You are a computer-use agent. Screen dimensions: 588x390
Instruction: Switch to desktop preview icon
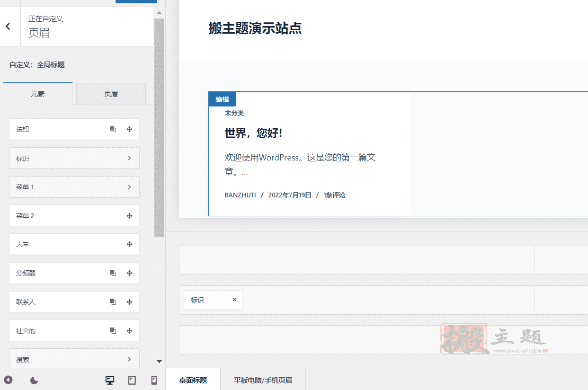tap(110, 380)
